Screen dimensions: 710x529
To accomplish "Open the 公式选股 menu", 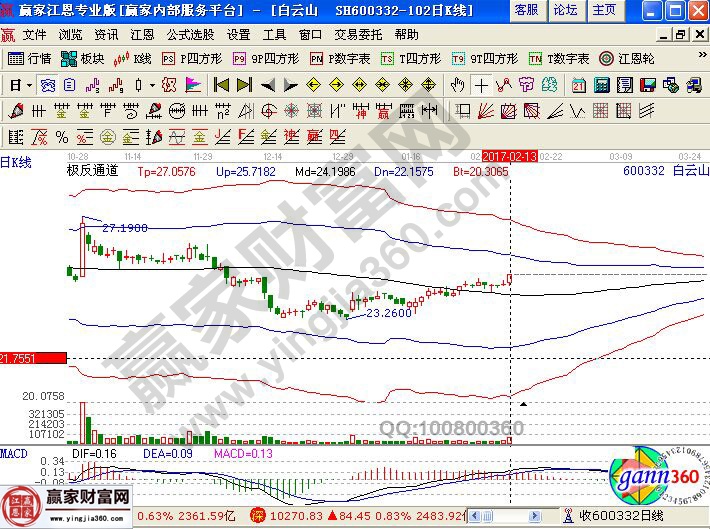I will pyautogui.click(x=190, y=34).
